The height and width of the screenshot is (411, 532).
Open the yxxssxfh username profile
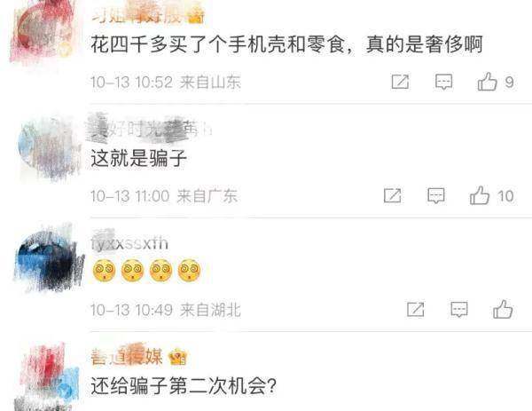pos(129,243)
